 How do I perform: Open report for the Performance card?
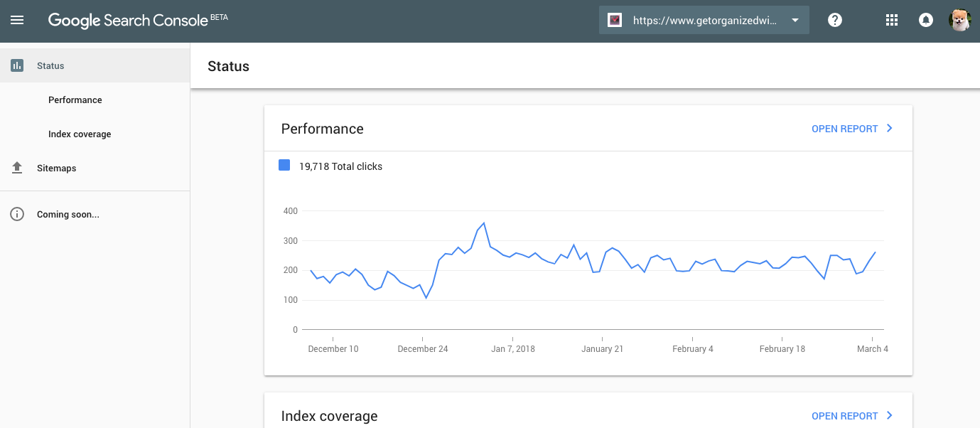point(844,129)
